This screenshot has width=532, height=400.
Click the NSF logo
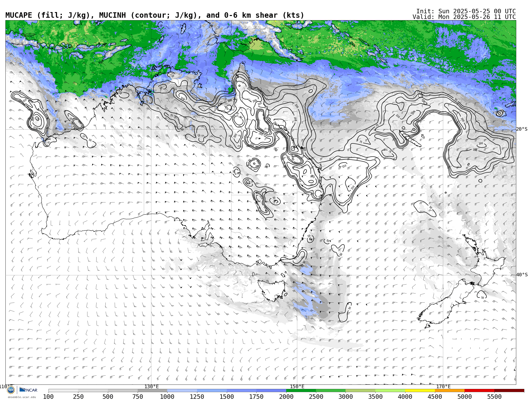coord(11,390)
